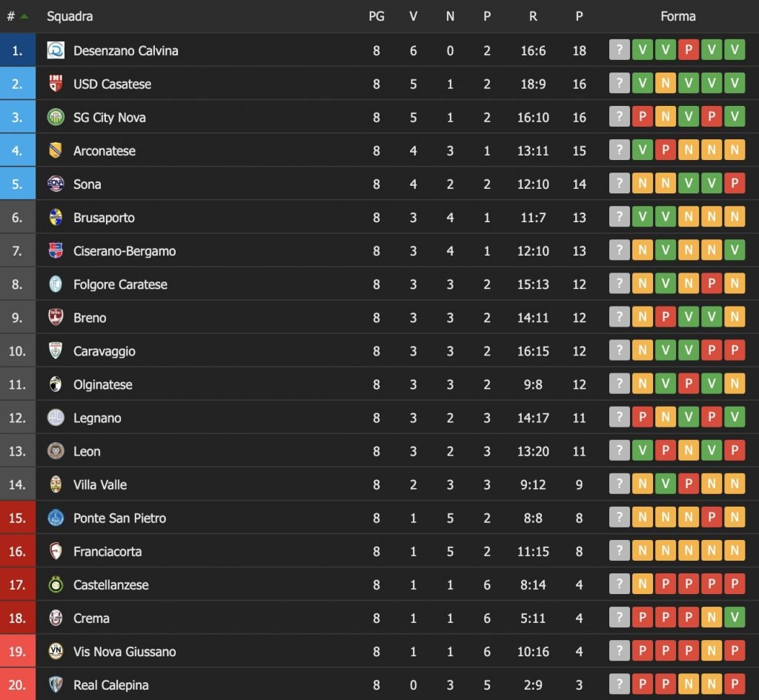The height and width of the screenshot is (700, 759).
Task: Click Desenzano Calvina's red P form badge
Action: coord(689,50)
